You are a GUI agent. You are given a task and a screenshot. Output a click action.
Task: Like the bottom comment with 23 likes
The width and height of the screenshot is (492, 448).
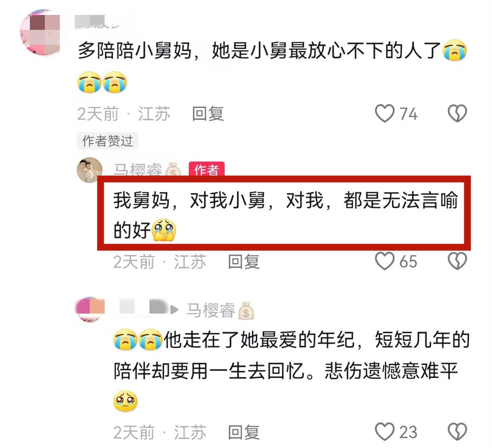(x=385, y=432)
